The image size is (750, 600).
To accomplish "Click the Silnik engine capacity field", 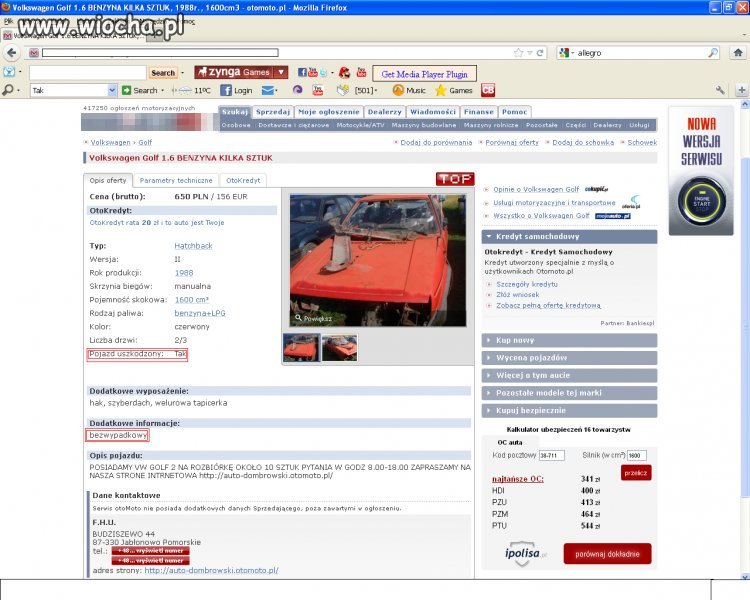I will 637,456.
